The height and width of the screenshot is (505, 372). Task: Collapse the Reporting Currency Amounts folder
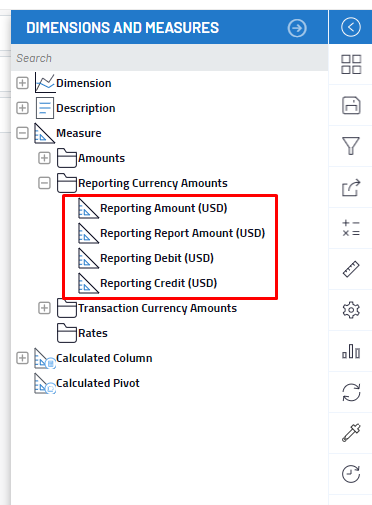[44, 183]
